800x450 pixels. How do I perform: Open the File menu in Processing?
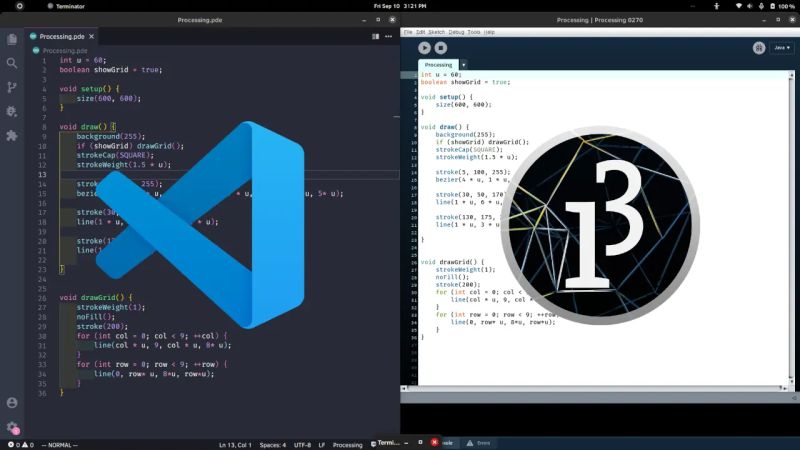pos(408,32)
